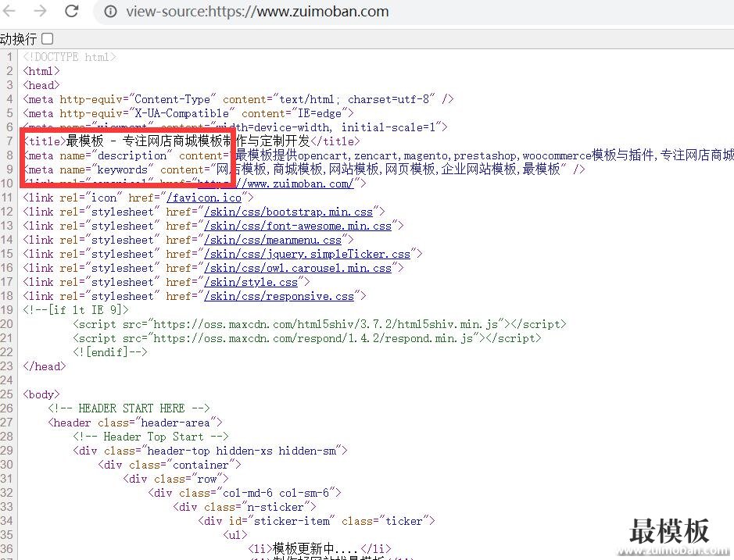This screenshot has width=734, height=560.
Task: Toggle the line wrap checkbox
Action: (47, 38)
